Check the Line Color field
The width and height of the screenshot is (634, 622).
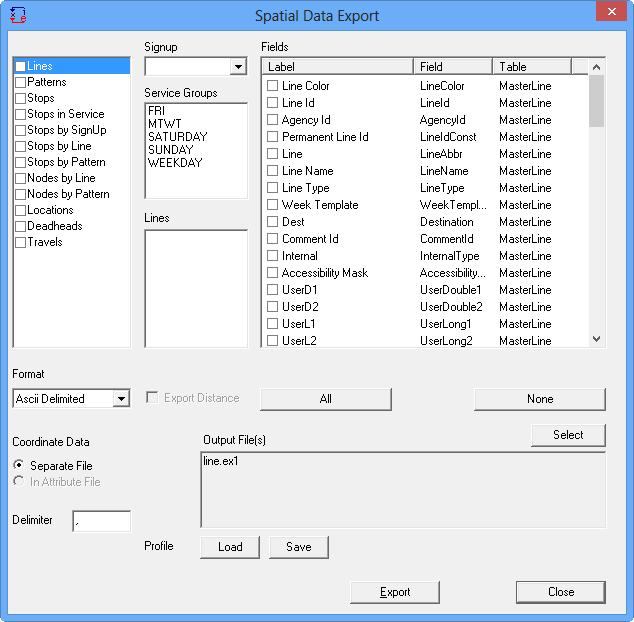(x=273, y=86)
